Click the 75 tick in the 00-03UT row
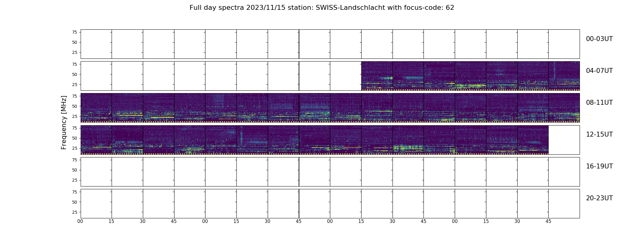Viewport: 644px width, 245px height. click(75, 32)
